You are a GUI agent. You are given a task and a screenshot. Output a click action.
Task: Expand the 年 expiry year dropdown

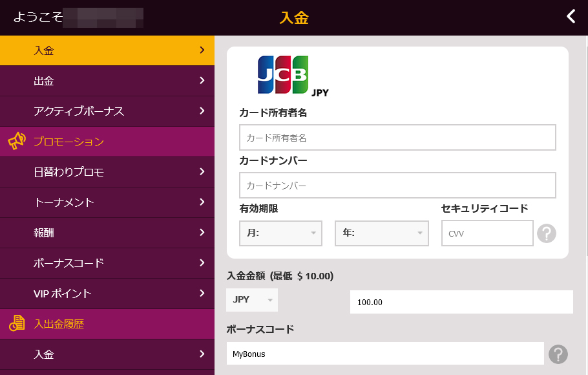382,233
